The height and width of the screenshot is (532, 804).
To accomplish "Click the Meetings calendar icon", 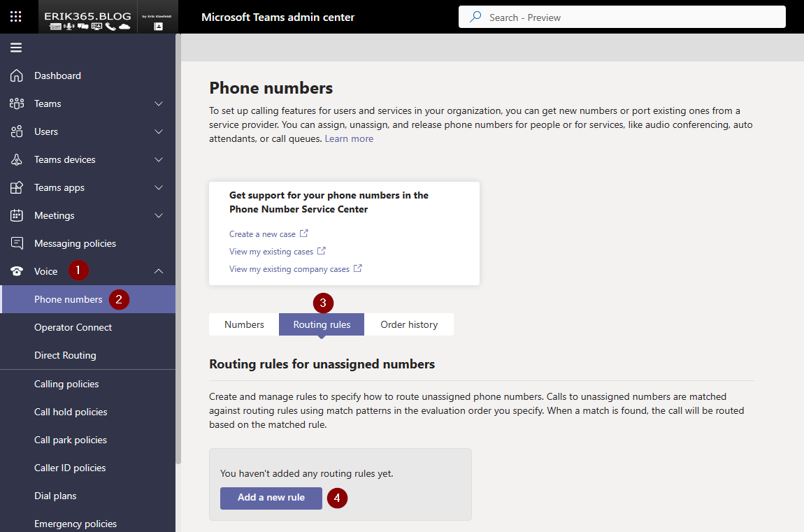I will point(17,215).
